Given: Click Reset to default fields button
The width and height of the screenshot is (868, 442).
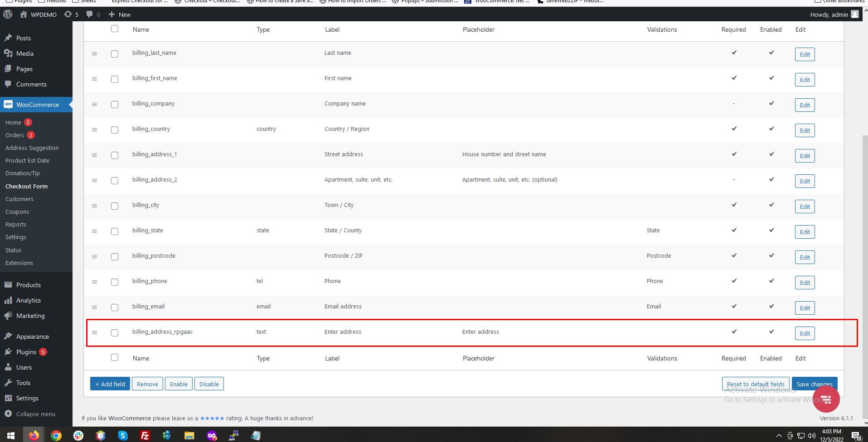Looking at the screenshot, I should click(755, 384).
